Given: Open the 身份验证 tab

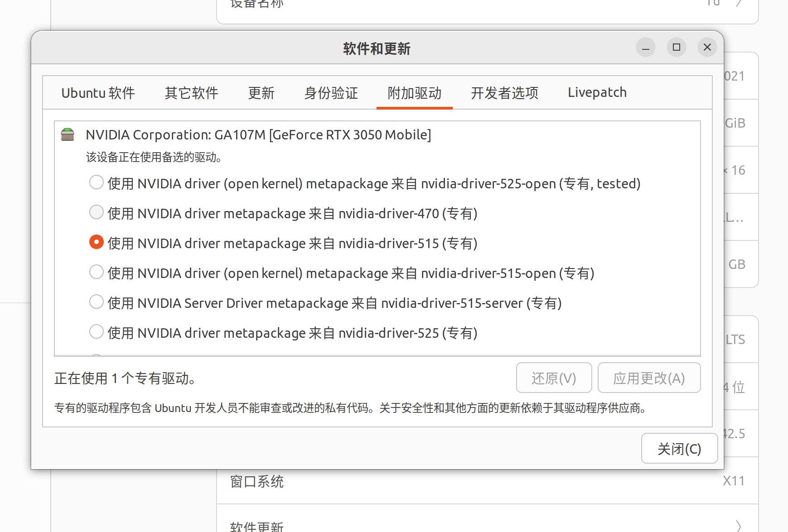Looking at the screenshot, I should 331,93.
